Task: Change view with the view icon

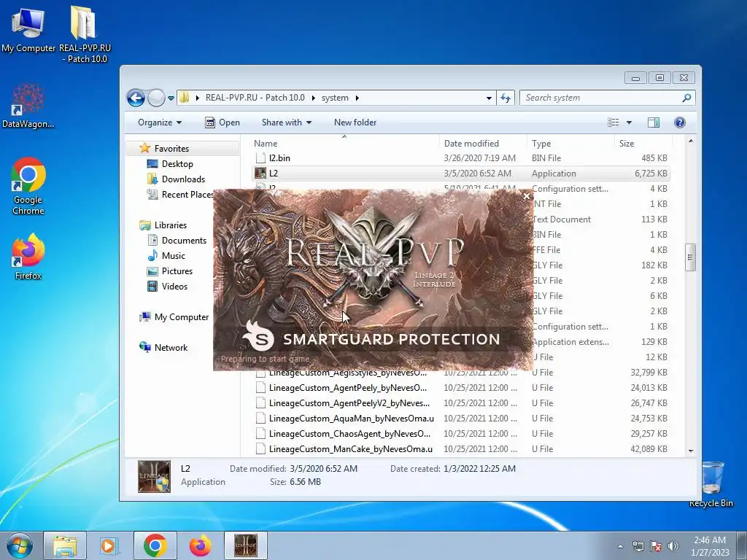Action: pyautogui.click(x=613, y=122)
